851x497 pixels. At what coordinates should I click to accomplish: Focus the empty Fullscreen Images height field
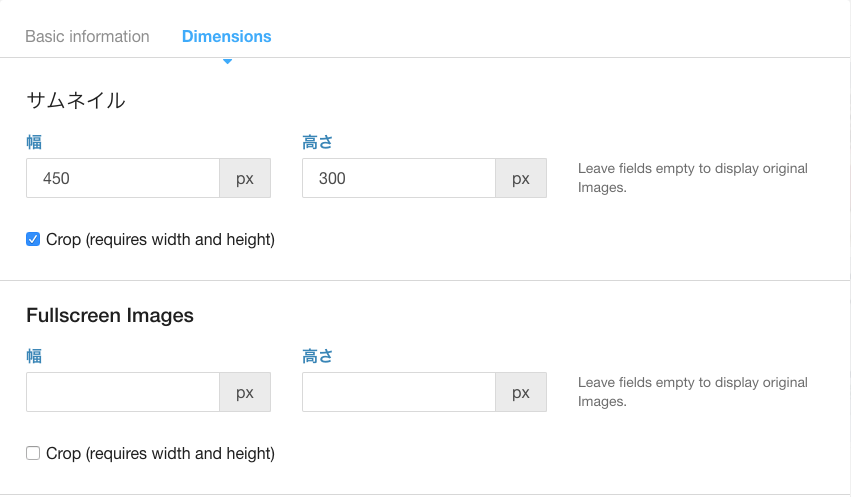click(x=399, y=392)
